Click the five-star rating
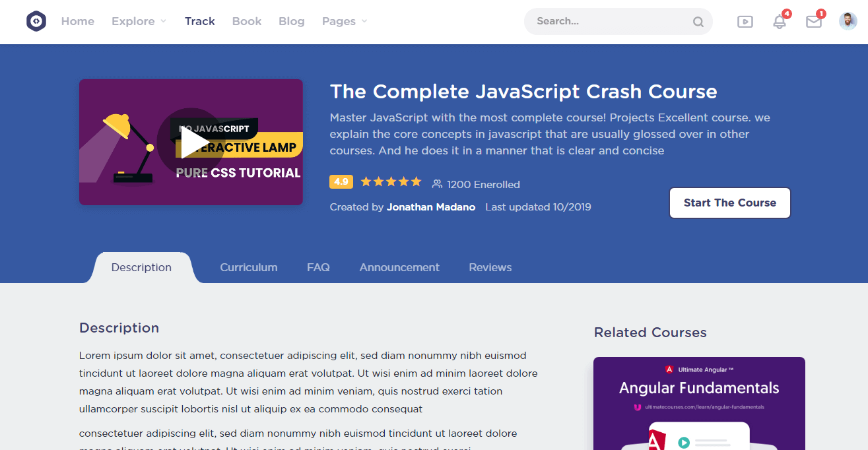Screen dimensions: 868x450 point(391,181)
